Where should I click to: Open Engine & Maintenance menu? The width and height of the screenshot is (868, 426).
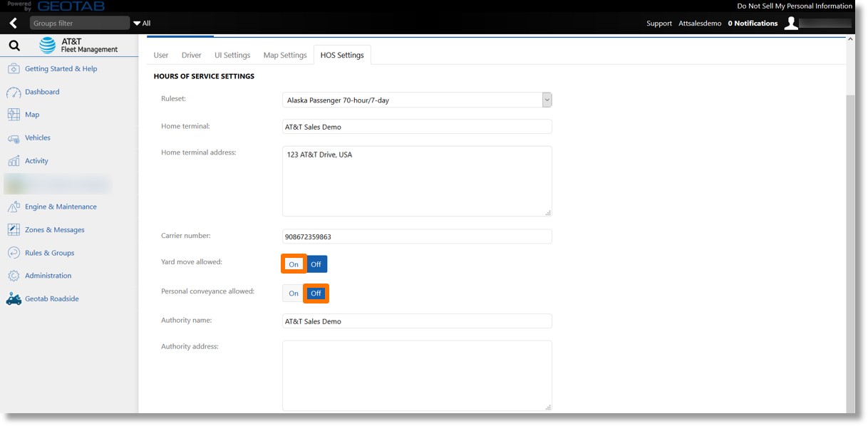(61, 207)
